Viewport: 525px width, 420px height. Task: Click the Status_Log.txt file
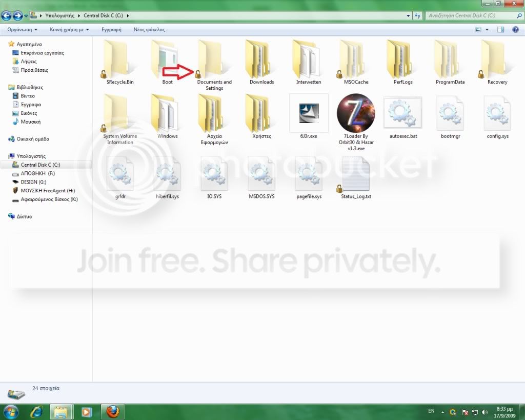click(x=356, y=174)
